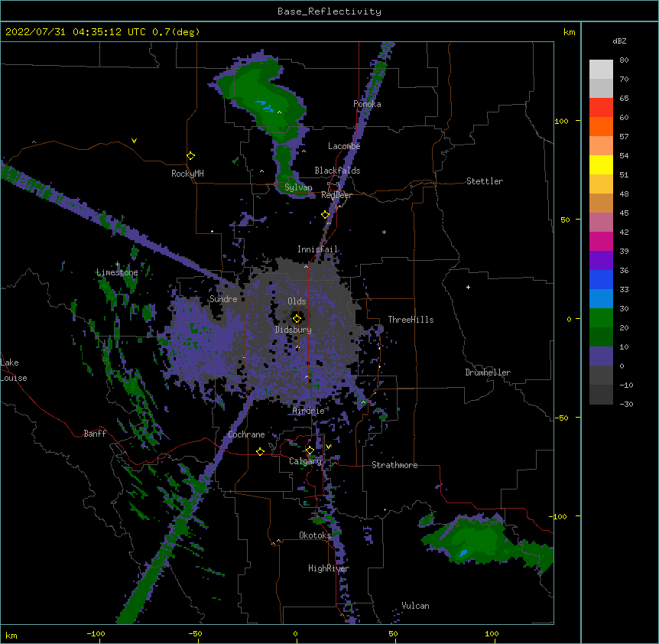Select the yellow 51-54 dBZ legend swatch

[601, 165]
